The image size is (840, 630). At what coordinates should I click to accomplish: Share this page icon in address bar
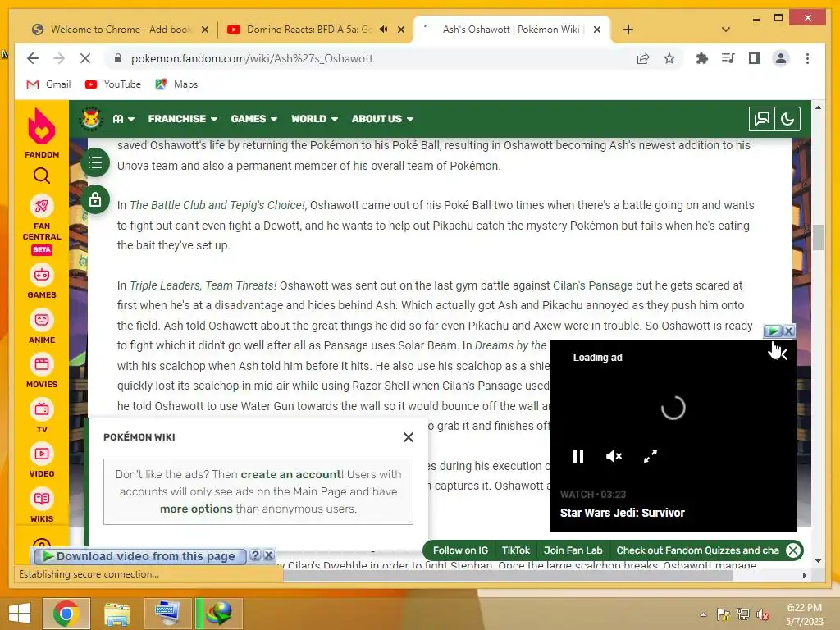click(x=643, y=58)
